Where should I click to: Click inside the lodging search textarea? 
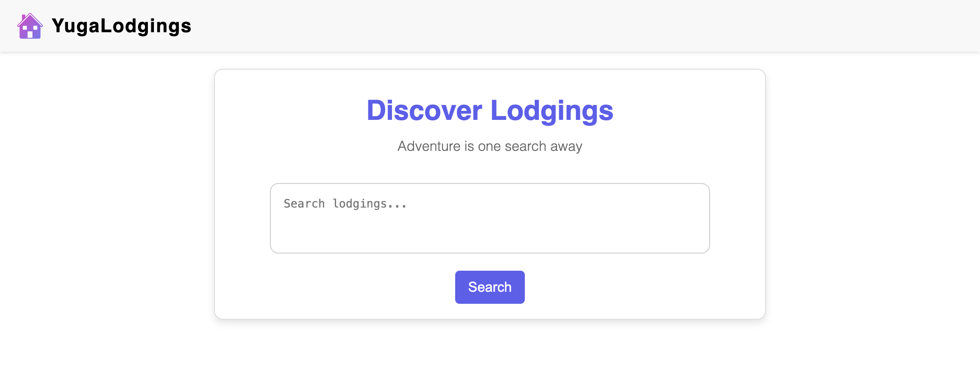(x=490, y=217)
